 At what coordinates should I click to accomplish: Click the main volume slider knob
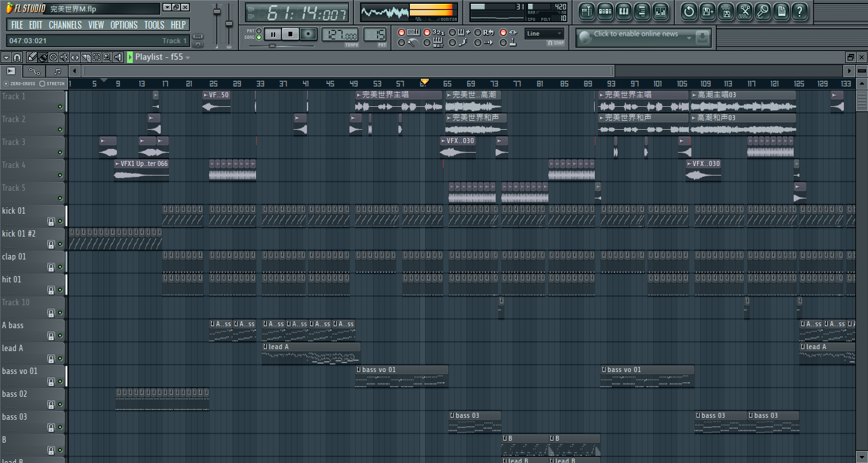point(217,12)
